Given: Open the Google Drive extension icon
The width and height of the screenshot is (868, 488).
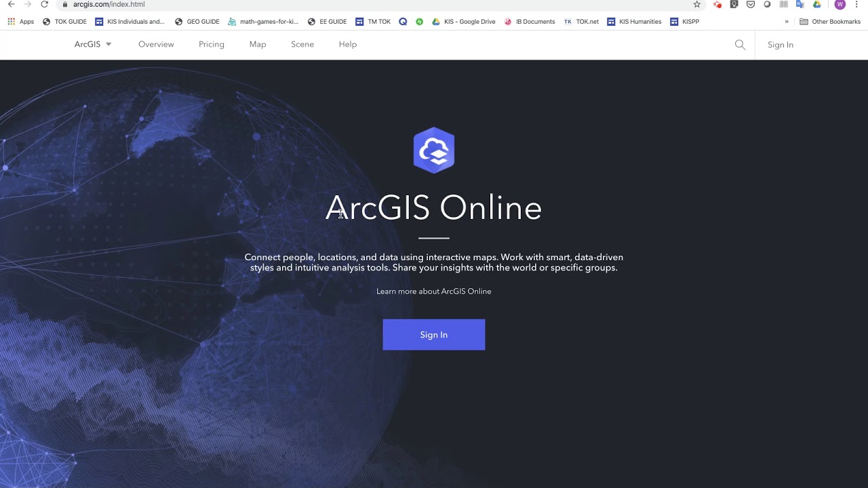Looking at the screenshot, I should pos(817,4).
